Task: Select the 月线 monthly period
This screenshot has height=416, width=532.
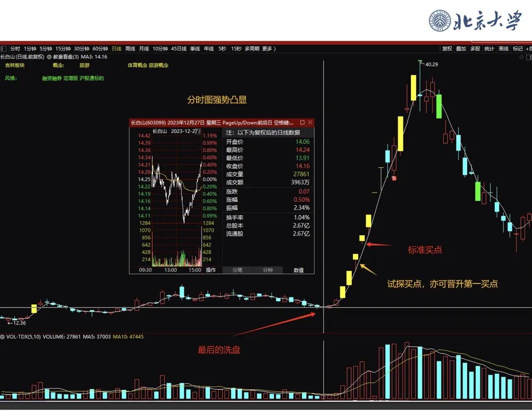Action: point(144,49)
